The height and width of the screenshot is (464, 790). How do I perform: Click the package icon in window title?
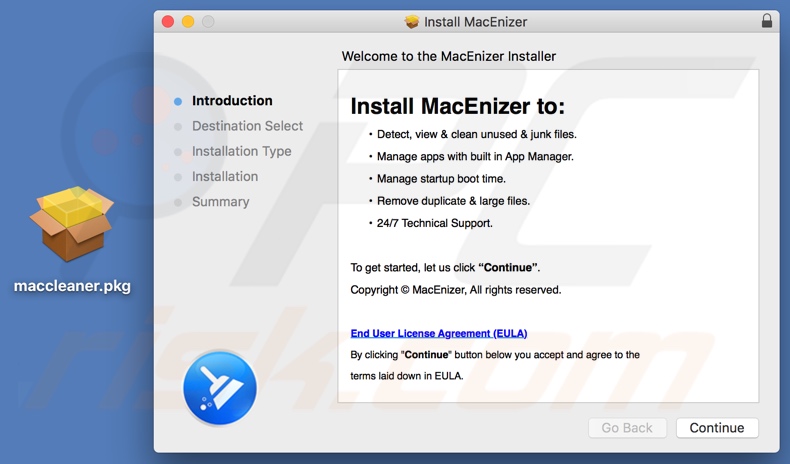[x=412, y=22]
